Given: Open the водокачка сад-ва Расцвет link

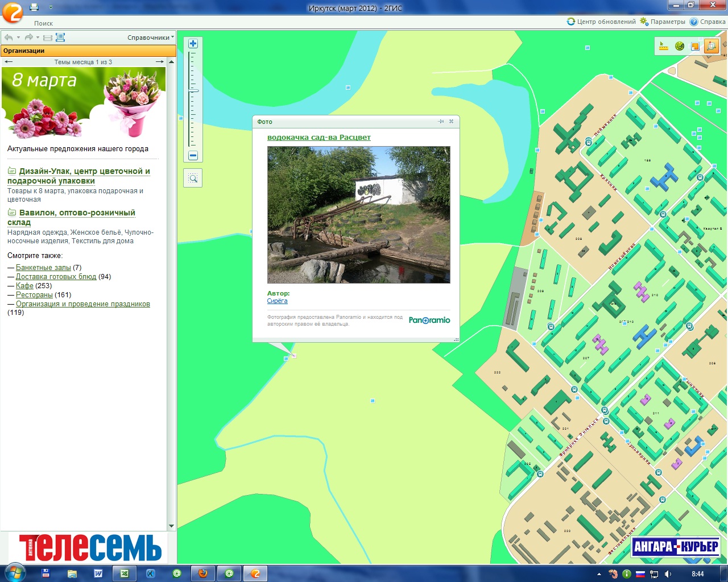Looking at the screenshot, I should tap(318, 138).
